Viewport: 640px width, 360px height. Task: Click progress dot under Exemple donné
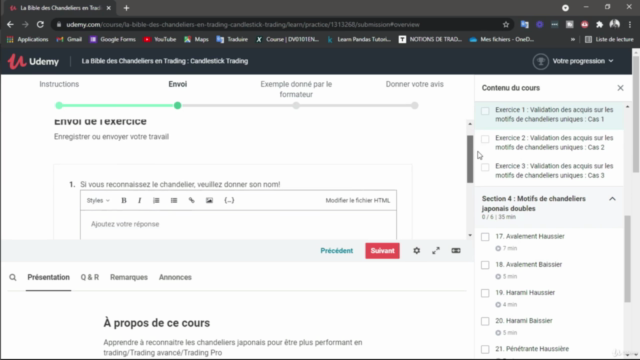(x=296, y=106)
